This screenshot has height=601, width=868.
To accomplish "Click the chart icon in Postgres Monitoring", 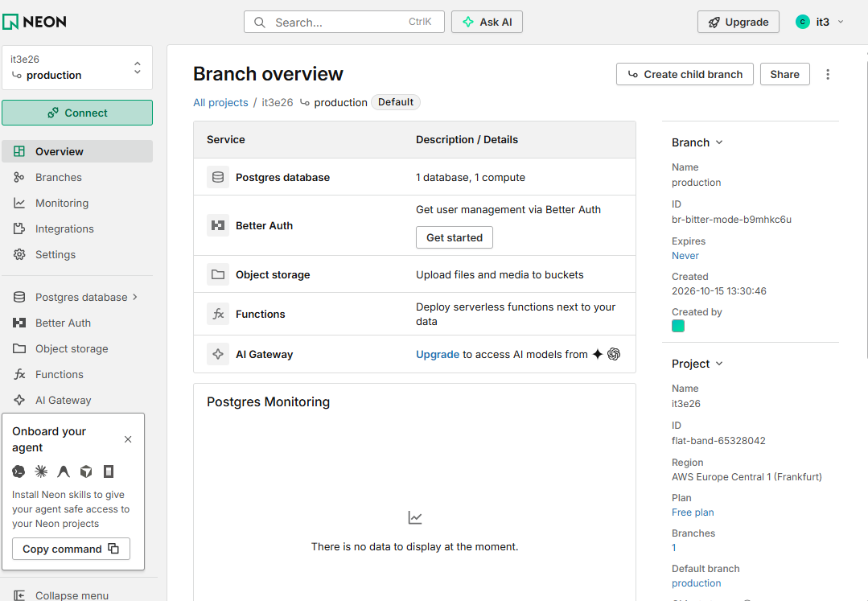I will click(414, 517).
